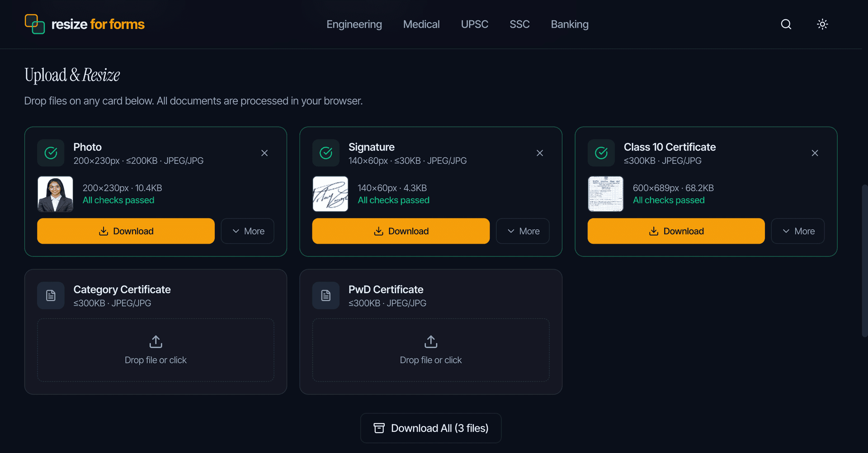
Task: Click the Category Certificate document icon
Action: (x=51, y=296)
